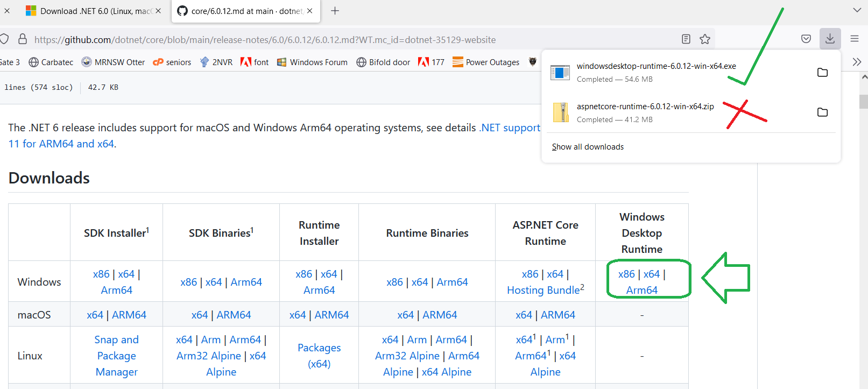Click Linux ASP.NET Core Runtime Arm64 link

click(531, 356)
